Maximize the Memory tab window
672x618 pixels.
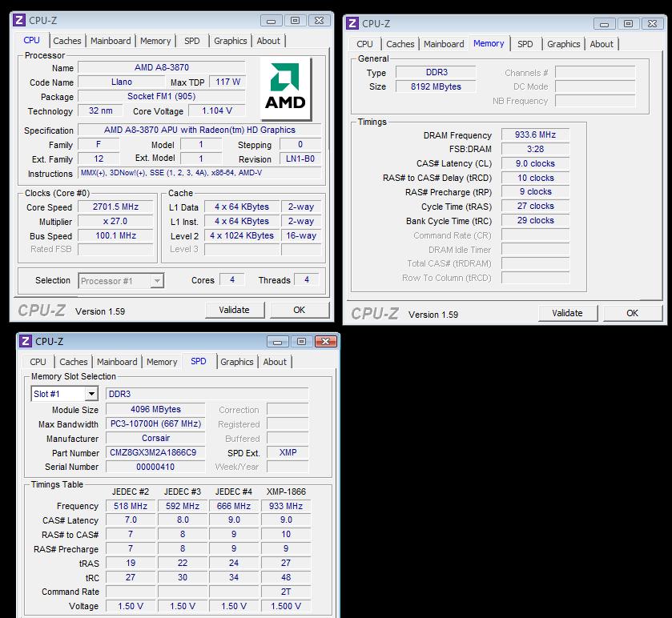[x=628, y=23]
